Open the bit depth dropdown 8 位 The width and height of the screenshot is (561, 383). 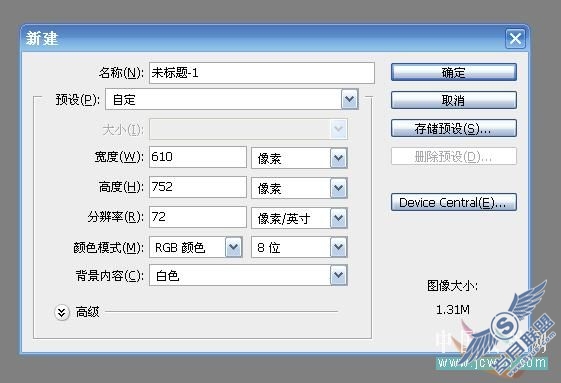(x=299, y=247)
